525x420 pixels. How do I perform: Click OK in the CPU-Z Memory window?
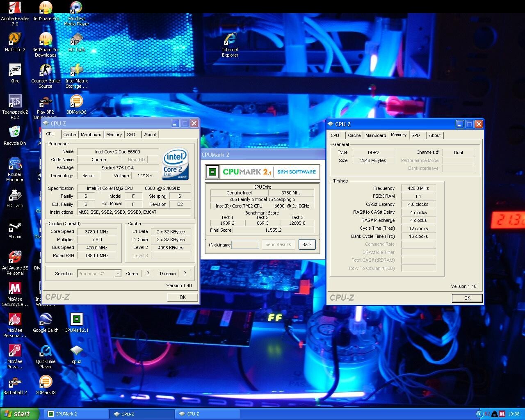467,298
